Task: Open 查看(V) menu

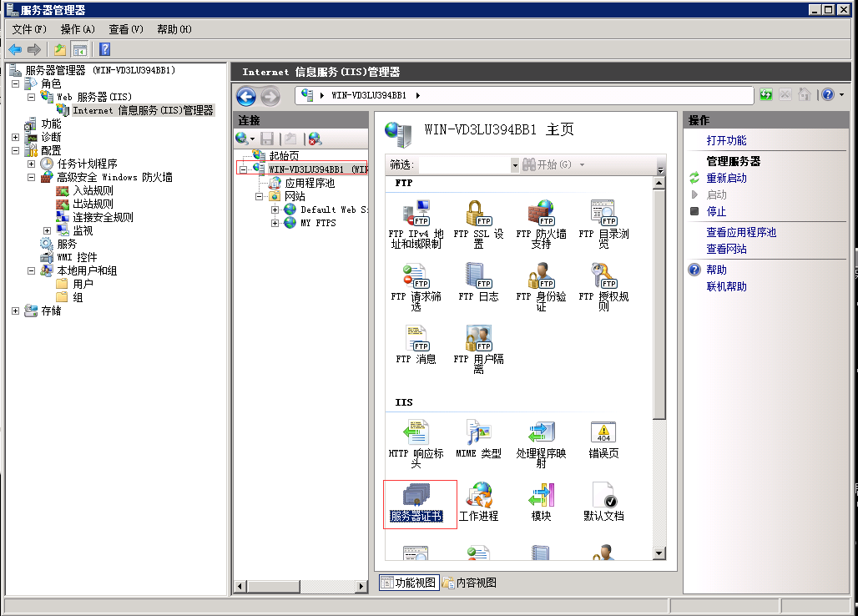Action: point(126,29)
